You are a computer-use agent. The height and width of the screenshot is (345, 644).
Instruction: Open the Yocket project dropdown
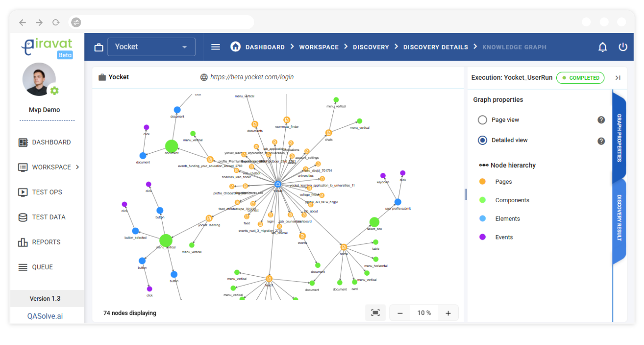[x=151, y=47]
